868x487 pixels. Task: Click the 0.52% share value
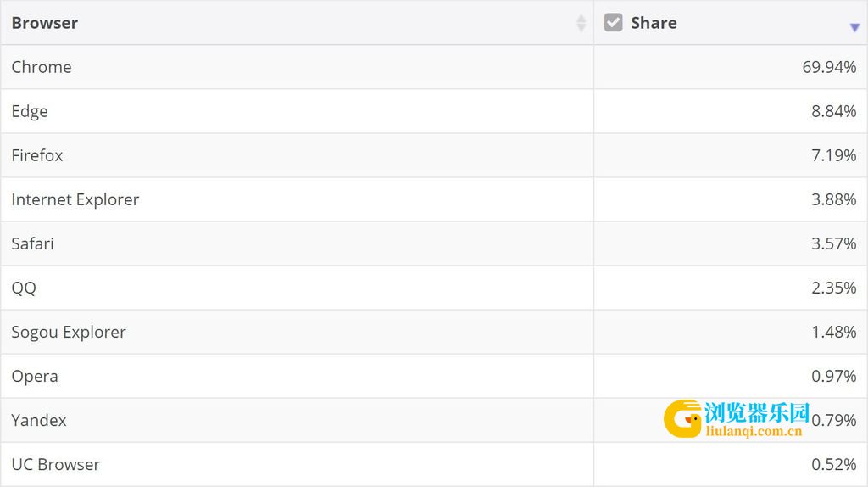tap(833, 464)
